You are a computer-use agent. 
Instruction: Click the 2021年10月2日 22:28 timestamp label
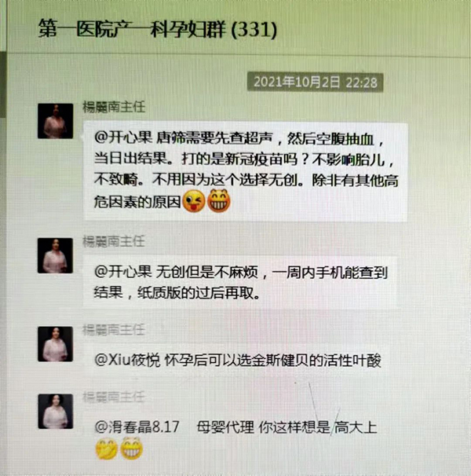pyautogui.click(x=316, y=82)
